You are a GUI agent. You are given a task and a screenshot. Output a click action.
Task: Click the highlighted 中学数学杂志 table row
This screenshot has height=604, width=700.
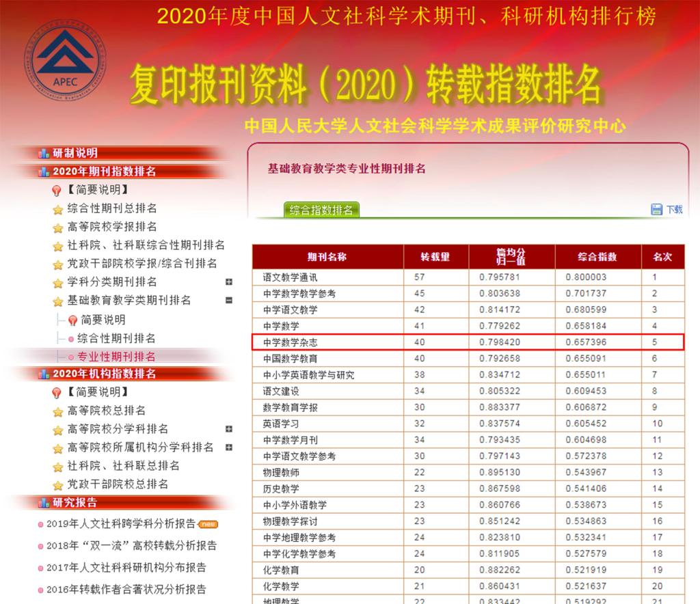pyautogui.click(x=468, y=342)
